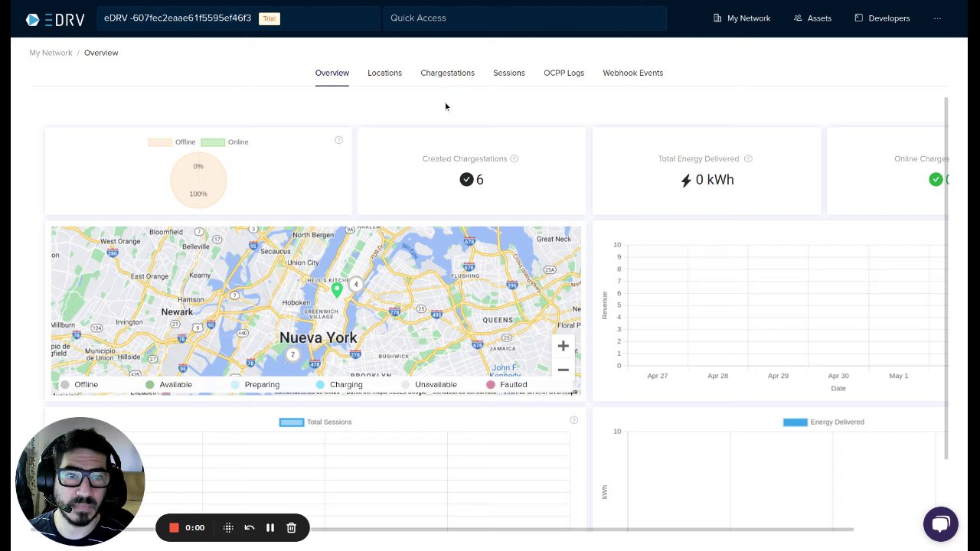
Task: Toggle the Energy Delivered legend series
Action: pyautogui.click(x=824, y=422)
